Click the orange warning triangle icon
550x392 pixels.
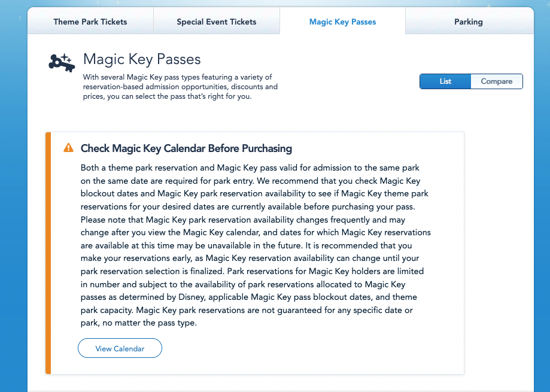69,148
